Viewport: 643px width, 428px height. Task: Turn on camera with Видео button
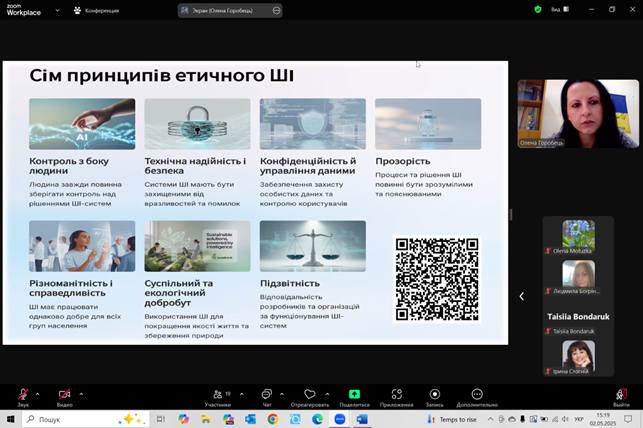tap(65, 395)
